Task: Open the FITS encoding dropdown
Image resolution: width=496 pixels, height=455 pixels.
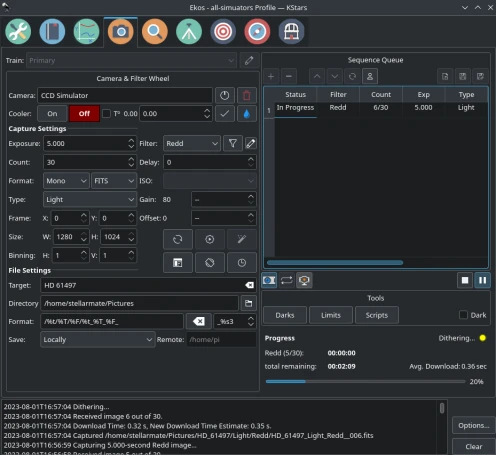Action: pos(114,181)
